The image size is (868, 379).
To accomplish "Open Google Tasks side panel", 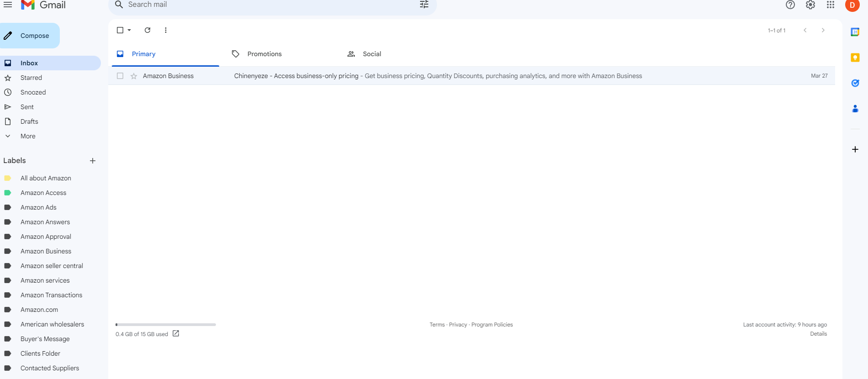I will click(855, 83).
